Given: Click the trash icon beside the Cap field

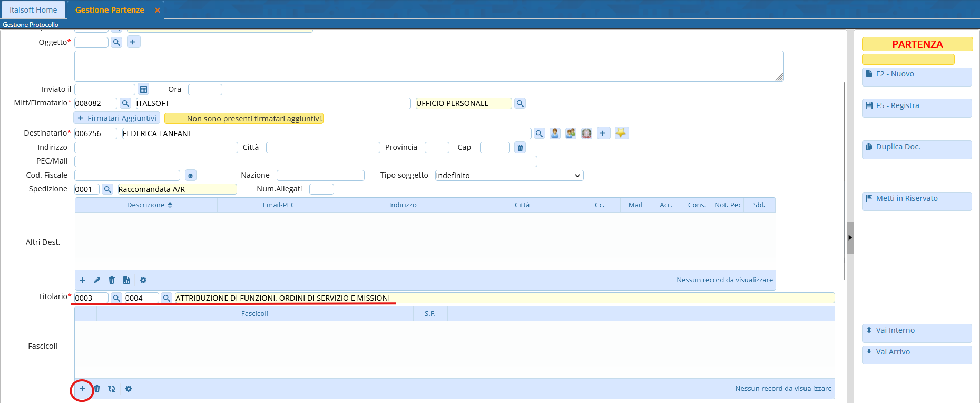Looking at the screenshot, I should coord(520,148).
